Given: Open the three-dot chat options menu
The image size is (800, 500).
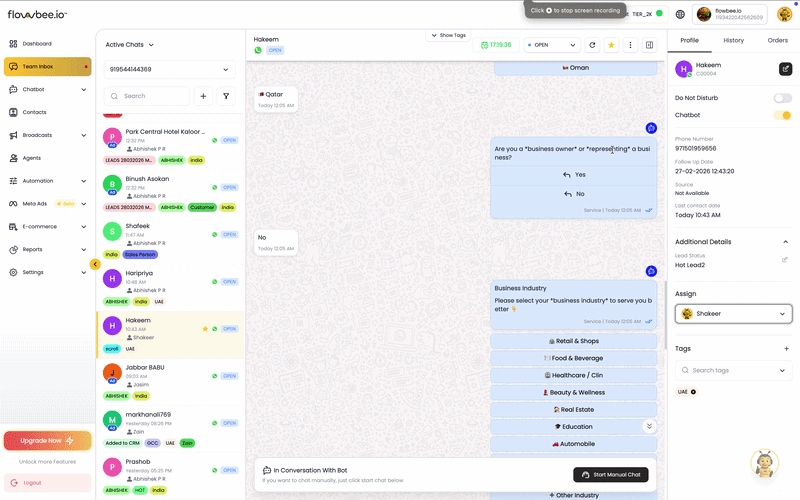Looking at the screenshot, I should point(630,45).
